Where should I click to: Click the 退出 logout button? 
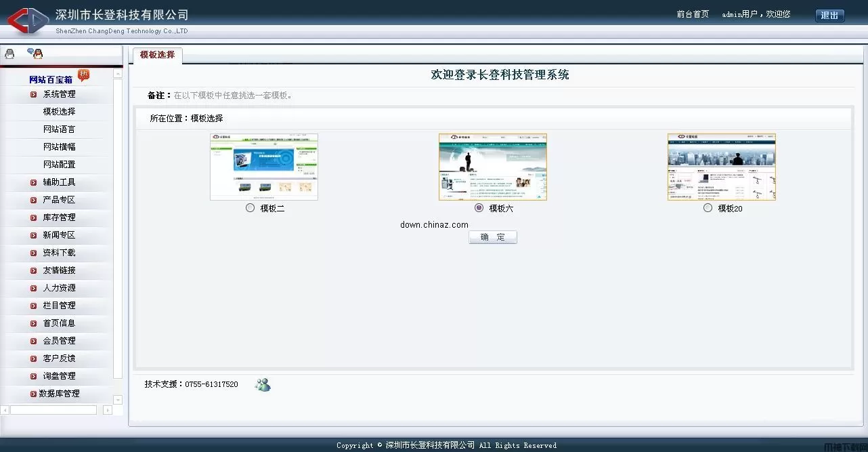click(x=830, y=16)
